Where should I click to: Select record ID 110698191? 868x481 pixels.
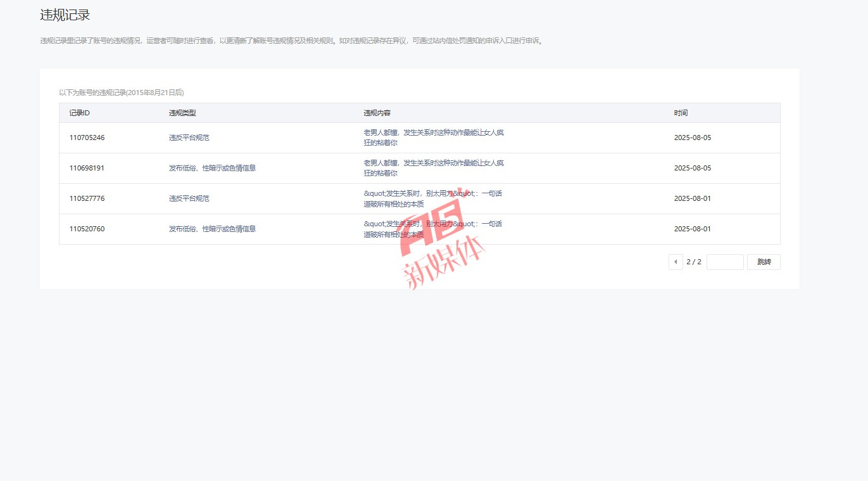click(87, 168)
